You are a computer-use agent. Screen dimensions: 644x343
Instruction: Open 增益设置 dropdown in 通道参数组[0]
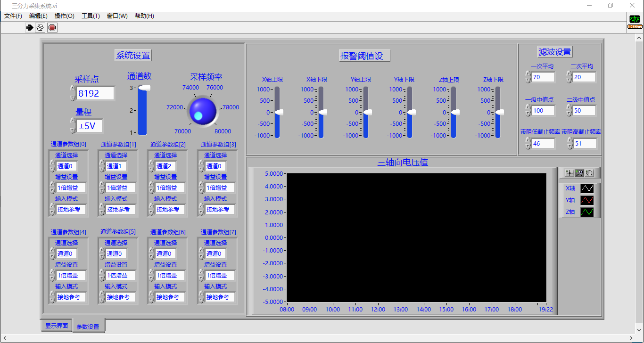point(70,188)
